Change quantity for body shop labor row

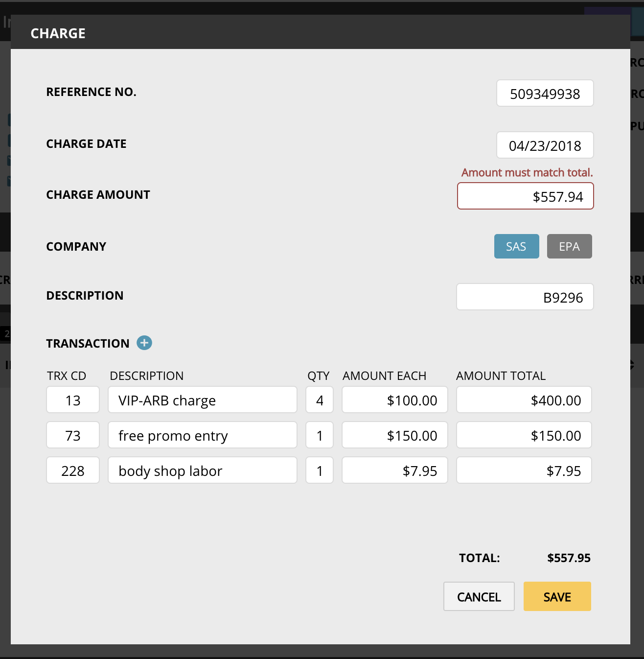tap(320, 471)
